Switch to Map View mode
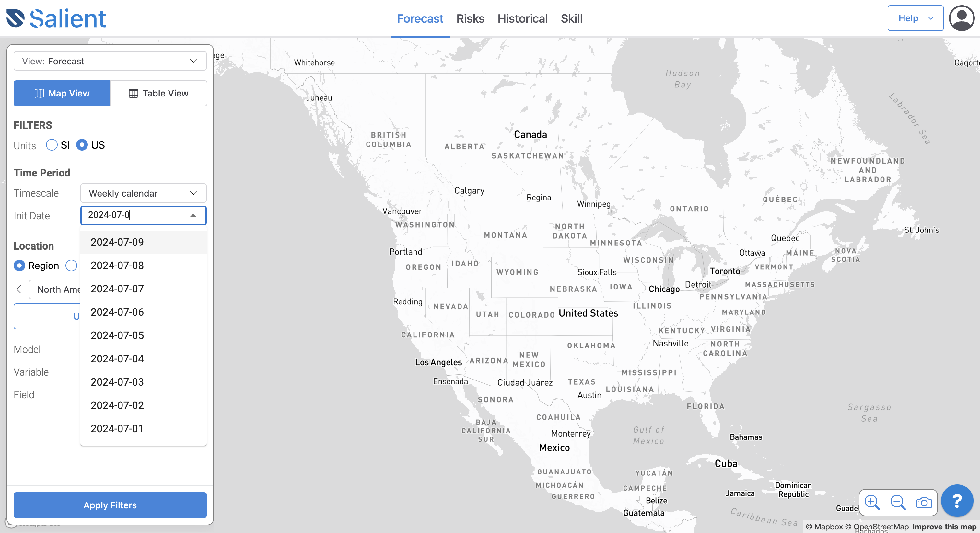The height and width of the screenshot is (533, 980). point(62,93)
